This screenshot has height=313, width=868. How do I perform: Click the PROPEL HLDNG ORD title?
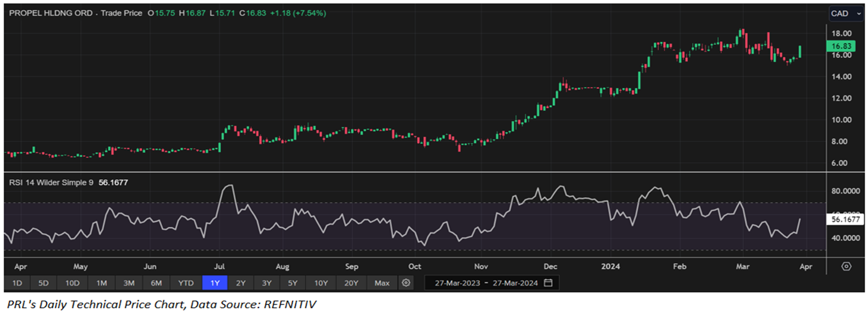pyautogui.click(x=50, y=13)
